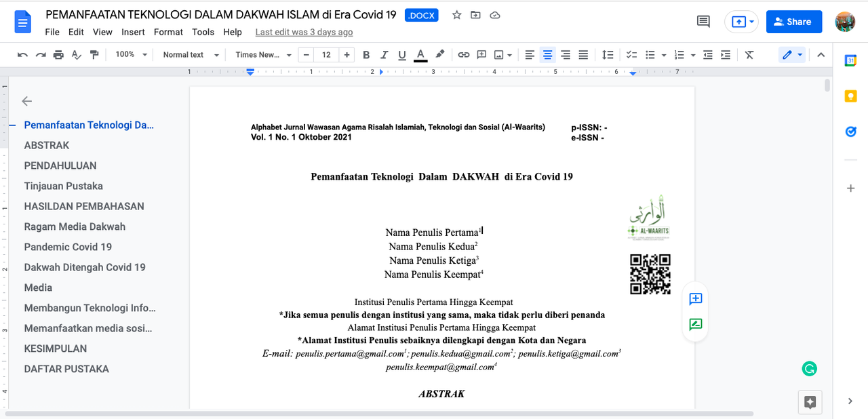This screenshot has height=419, width=868.
Task: Open the Help menu
Action: [x=233, y=32]
